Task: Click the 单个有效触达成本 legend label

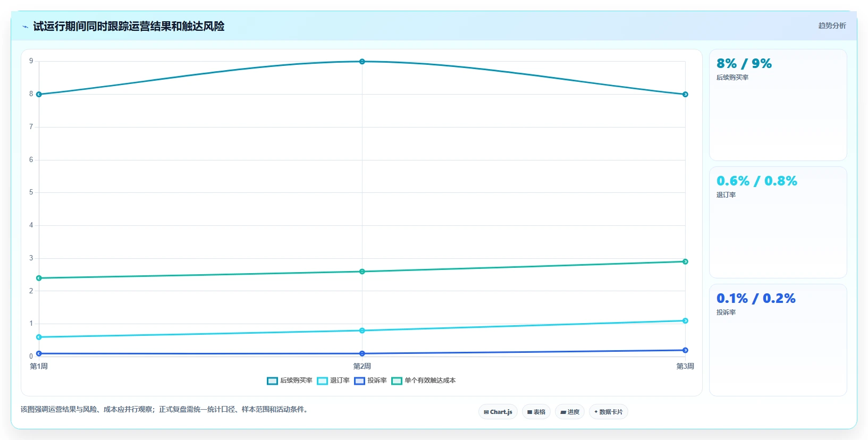Action: [x=430, y=380]
